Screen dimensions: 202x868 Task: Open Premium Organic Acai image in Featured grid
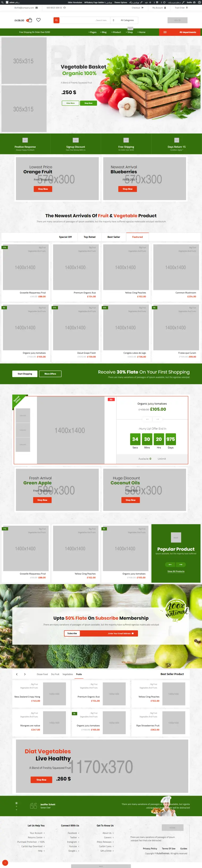click(76, 267)
